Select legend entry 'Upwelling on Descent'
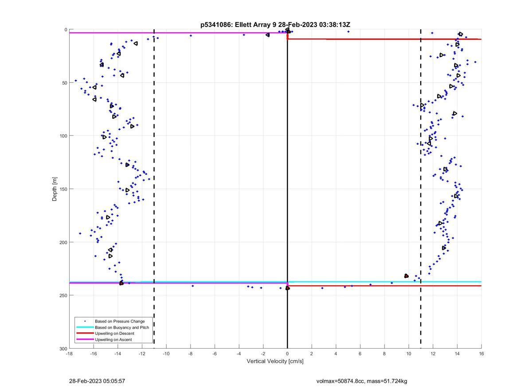This screenshot has height=392, width=532. (x=114, y=334)
